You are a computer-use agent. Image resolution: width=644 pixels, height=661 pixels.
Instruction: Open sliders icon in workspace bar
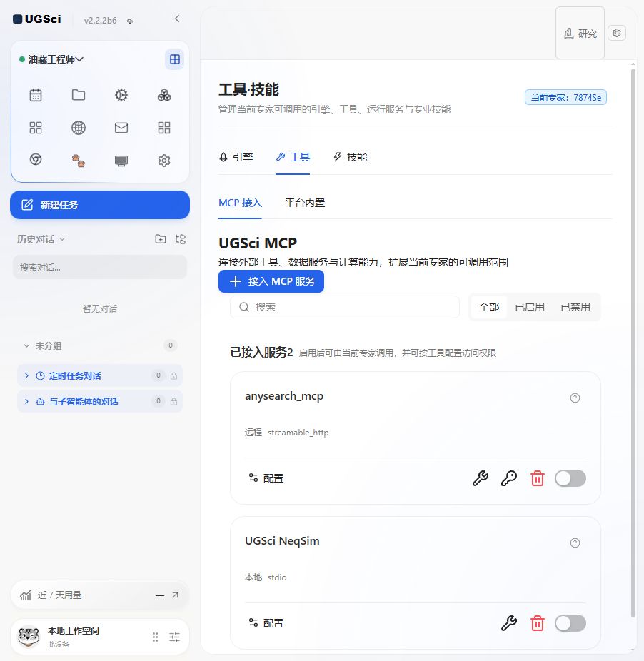pyautogui.click(x=175, y=637)
